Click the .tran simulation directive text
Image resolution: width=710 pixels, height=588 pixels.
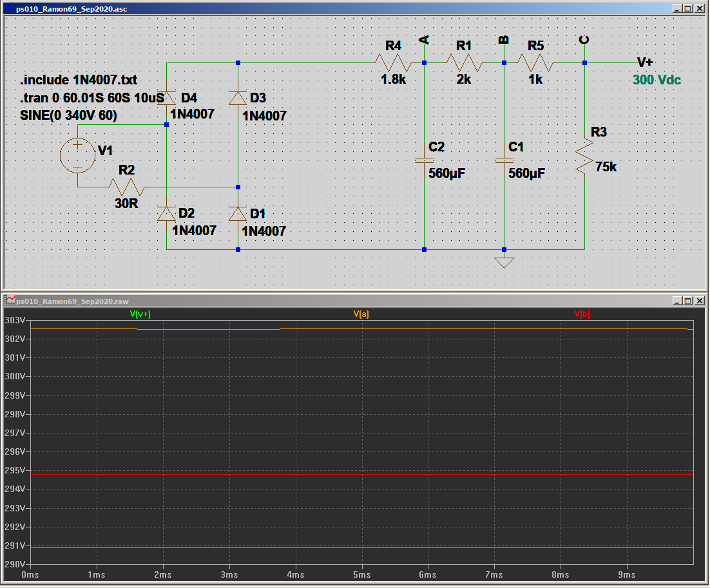[x=92, y=98]
